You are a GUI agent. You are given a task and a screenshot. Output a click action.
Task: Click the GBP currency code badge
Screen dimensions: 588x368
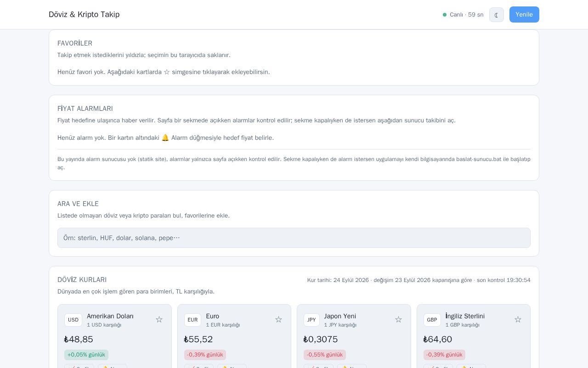click(432, 320)
